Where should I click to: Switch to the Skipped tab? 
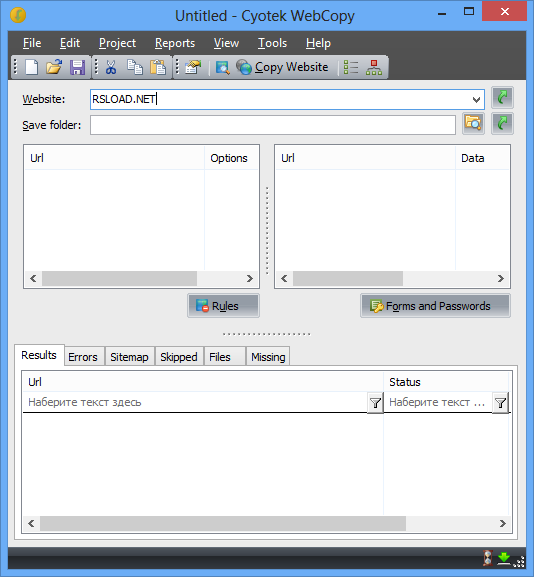tap(179, 357)
